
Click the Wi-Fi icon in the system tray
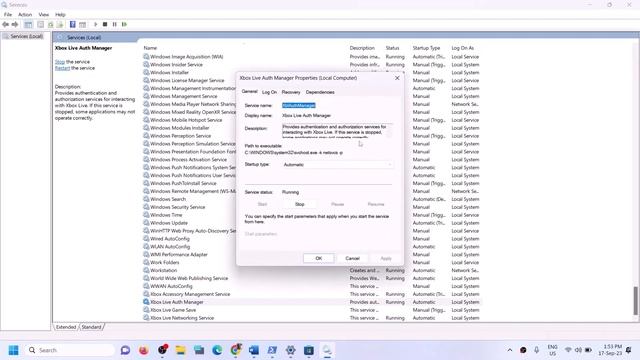pyautogui.click(x=568, y=350)
